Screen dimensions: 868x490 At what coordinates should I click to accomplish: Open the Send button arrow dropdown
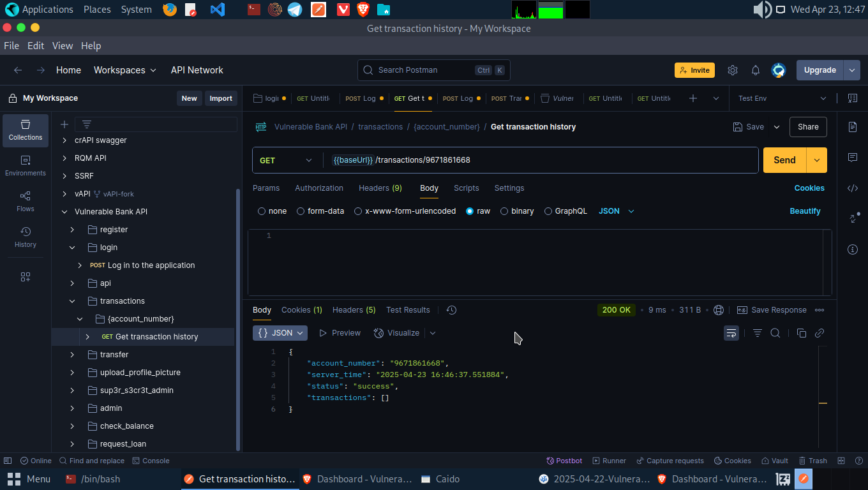point(817,160)
